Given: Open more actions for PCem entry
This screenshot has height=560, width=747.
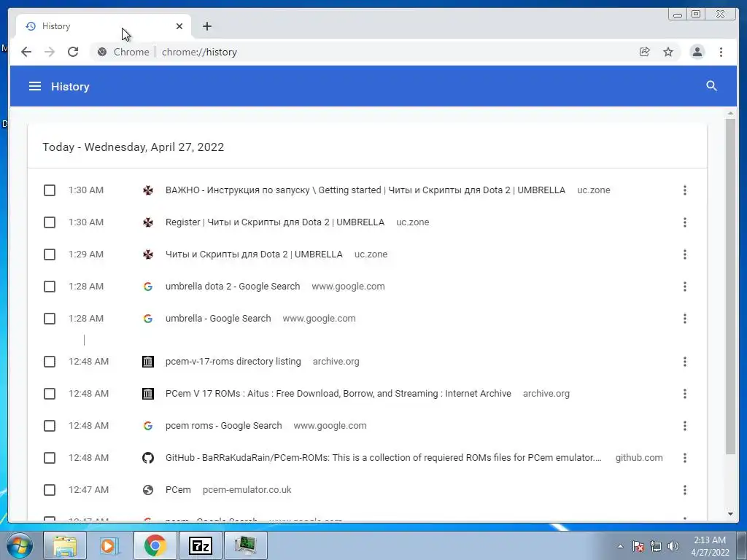Looking at the screenshot, I should pos(684,489).
